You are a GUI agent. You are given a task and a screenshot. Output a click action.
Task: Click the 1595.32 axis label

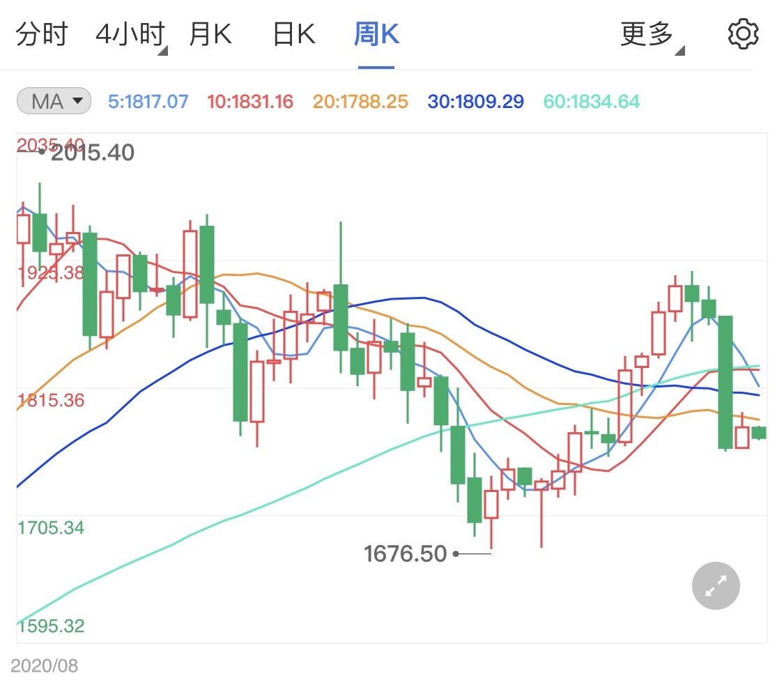point(50,625)
